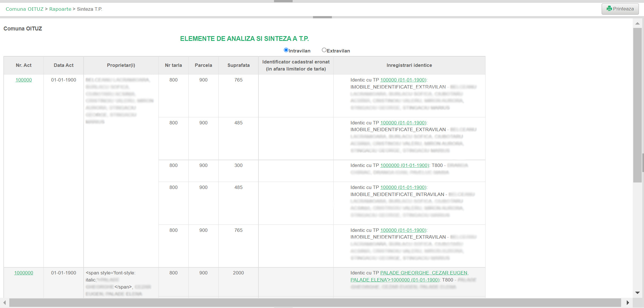The image size is (644, 308).
Task: Open TP 1000000 (01-01-1900) link with T800
Action: pyautogui.click(x=404, y=165)
